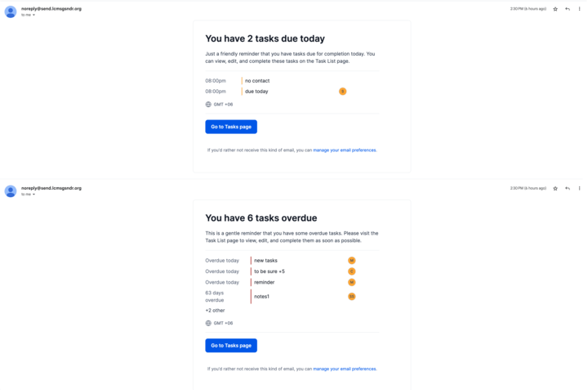The image size is (588, 390).
Task: Click Go to Tasks page in overdue email
Action: click(x=231, y=345)
